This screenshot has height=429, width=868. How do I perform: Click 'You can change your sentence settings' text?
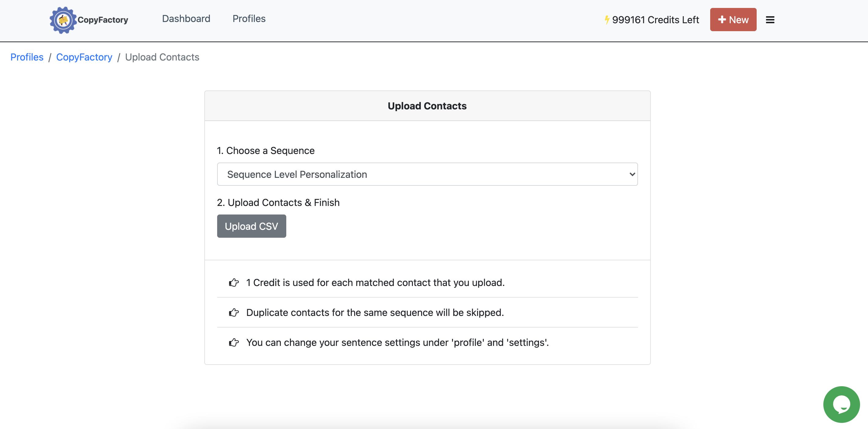coord(398,343)
